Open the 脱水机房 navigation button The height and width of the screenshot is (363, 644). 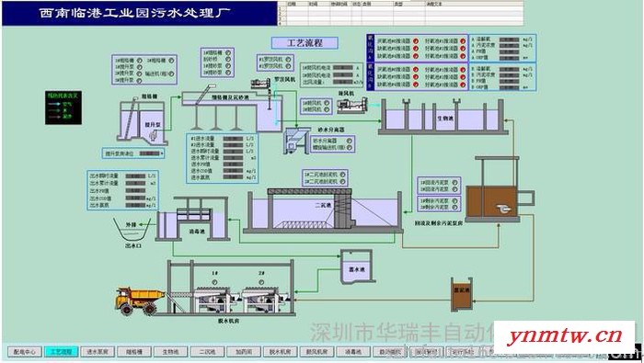280,352
